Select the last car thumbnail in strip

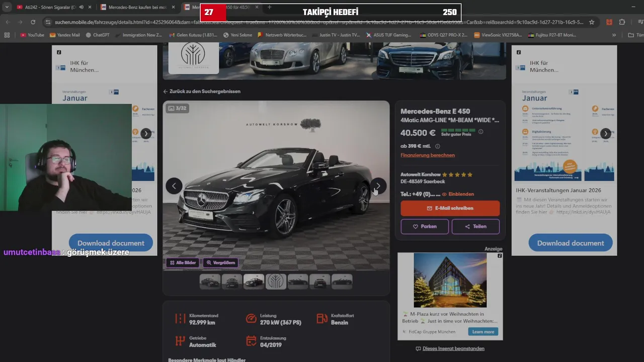[342, 282]
